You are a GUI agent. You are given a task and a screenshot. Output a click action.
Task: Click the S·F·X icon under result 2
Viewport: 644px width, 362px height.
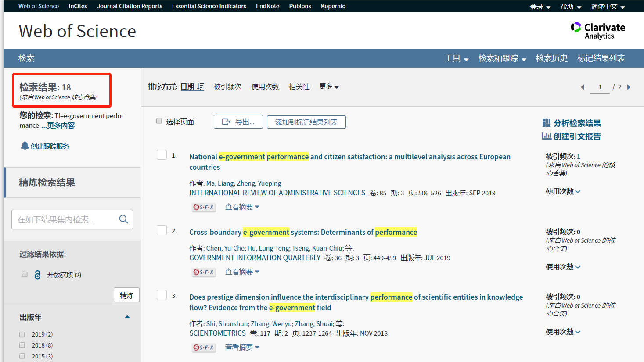pos(204,272)
